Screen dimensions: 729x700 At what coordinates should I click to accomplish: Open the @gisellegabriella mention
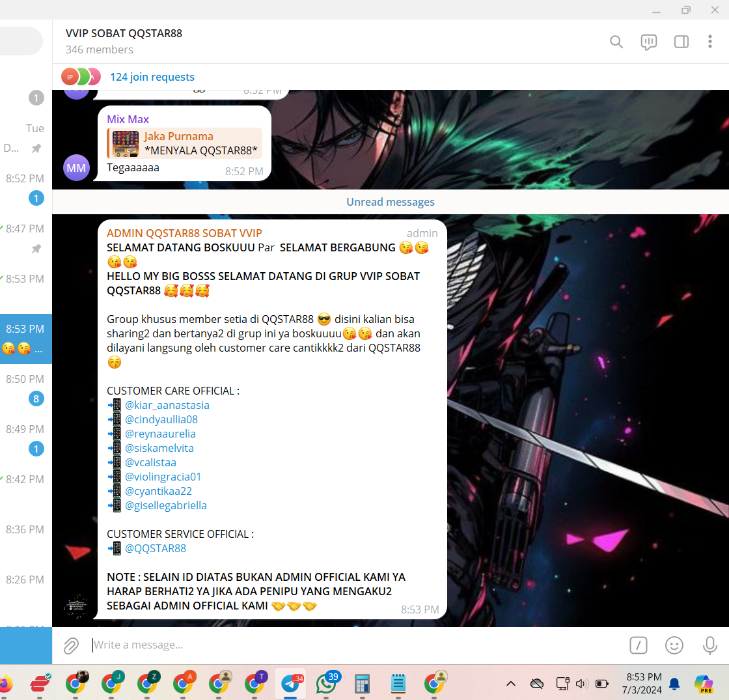pyautogui.click(x=165, y=505)
